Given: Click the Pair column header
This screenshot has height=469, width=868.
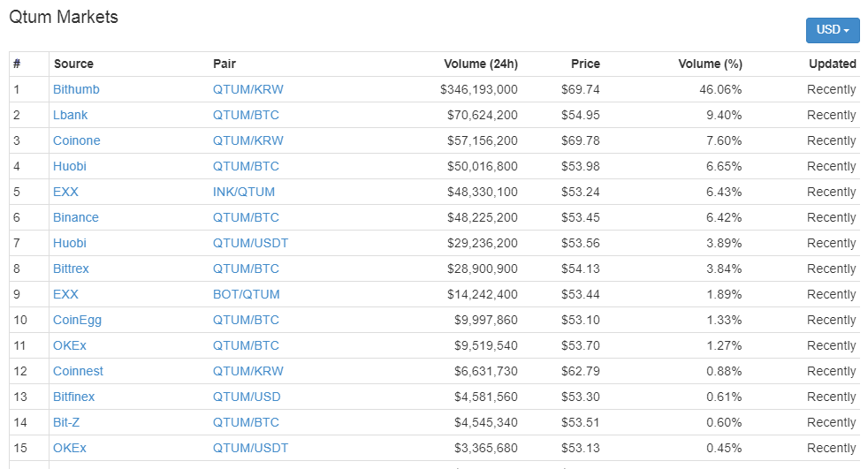Looking at the screenshot, I should coord(225,64).
